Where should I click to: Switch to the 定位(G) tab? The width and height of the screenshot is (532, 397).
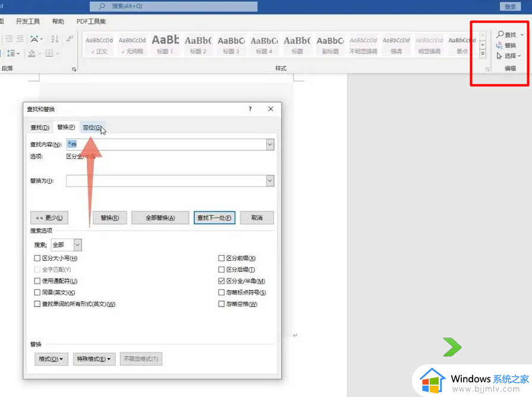point(92,128)
